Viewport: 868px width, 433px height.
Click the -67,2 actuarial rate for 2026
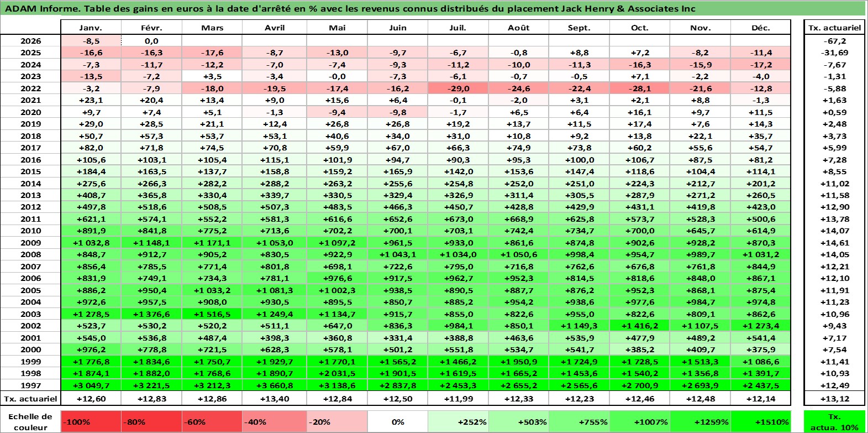[834, 41]
